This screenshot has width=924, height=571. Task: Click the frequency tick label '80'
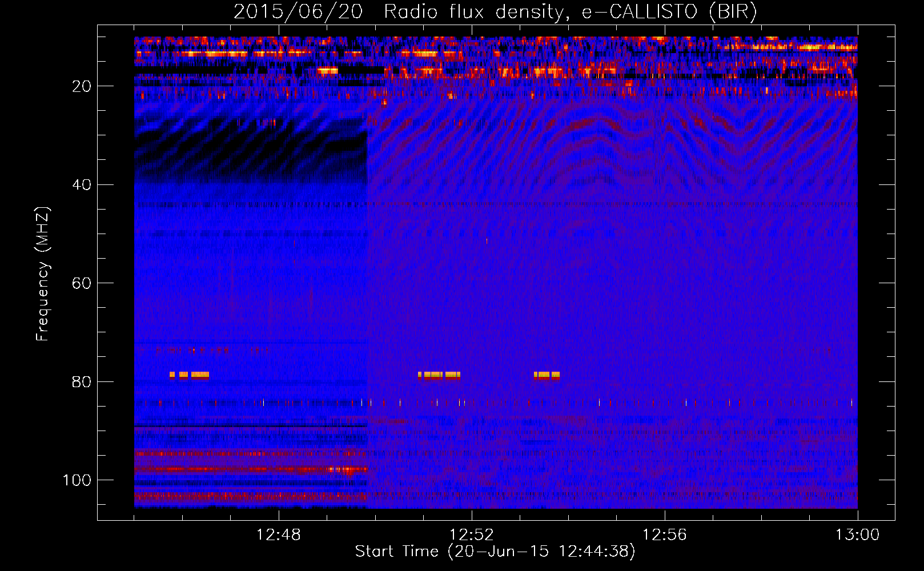point(82,382)
